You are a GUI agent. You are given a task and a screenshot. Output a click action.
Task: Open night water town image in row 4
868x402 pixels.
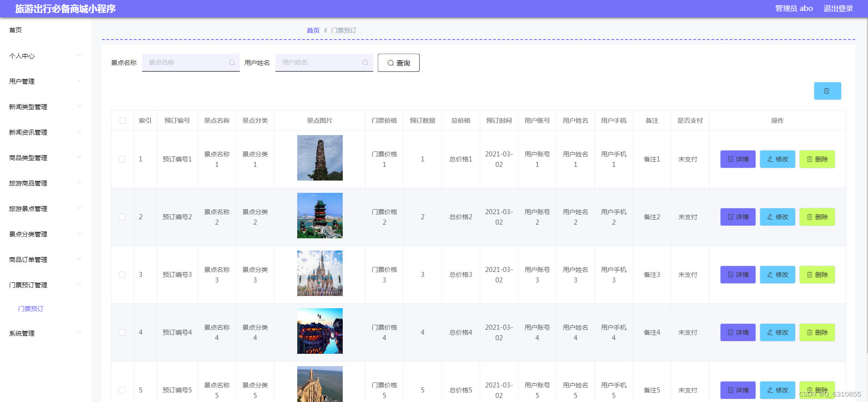pos(320,331)
